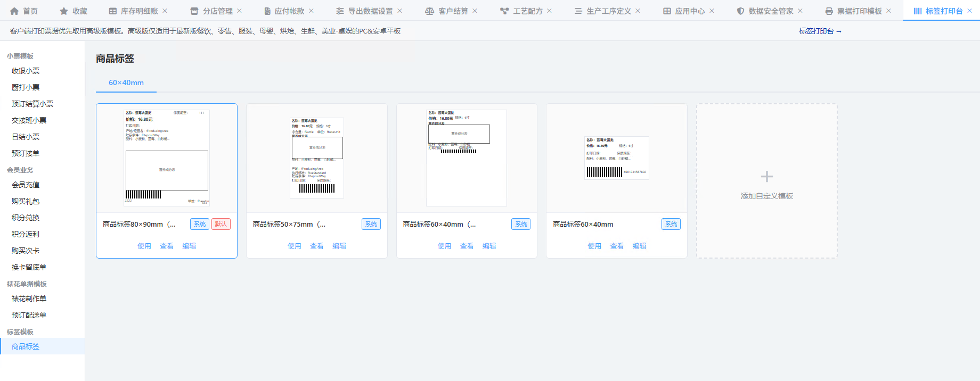Select 预订配送单 in sidebar
980x381 pixels.
29,315
